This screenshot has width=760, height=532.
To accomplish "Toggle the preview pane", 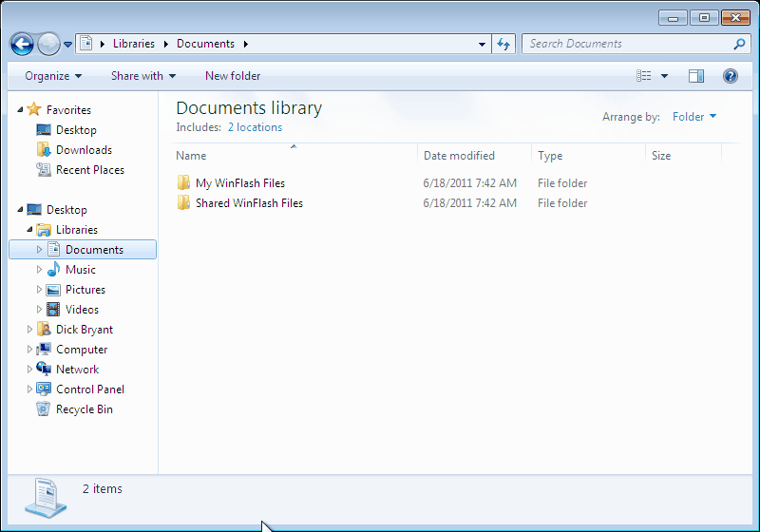I will (696, 76).
